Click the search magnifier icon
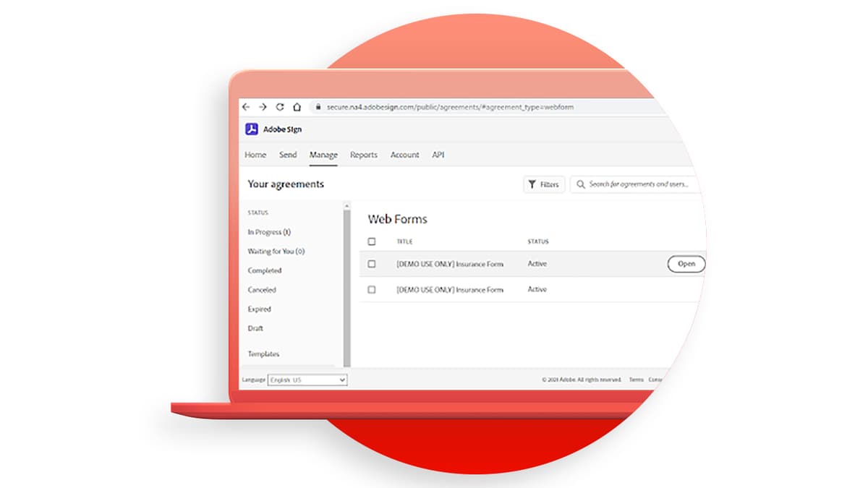Viewport: 868px width, 488px height. [581, 184]
